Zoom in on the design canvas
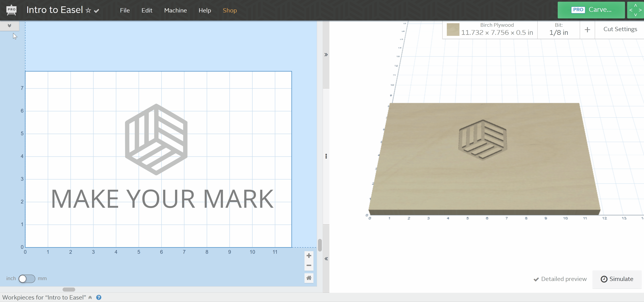The height and width of the screenshot is (302, 644). 309,256
